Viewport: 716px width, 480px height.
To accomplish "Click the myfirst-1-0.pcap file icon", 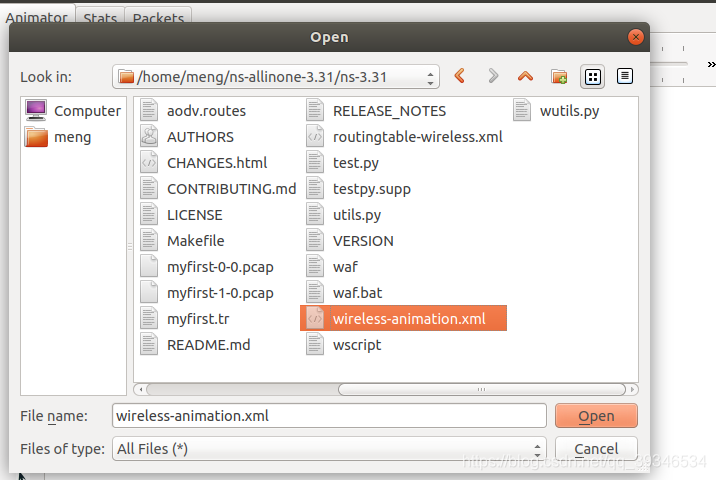I will pos(149,293).
